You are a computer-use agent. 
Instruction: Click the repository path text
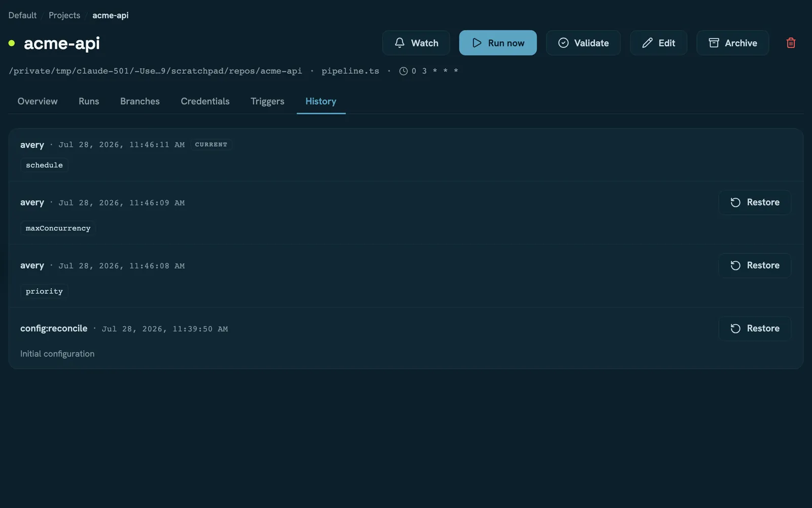(155, 71)
